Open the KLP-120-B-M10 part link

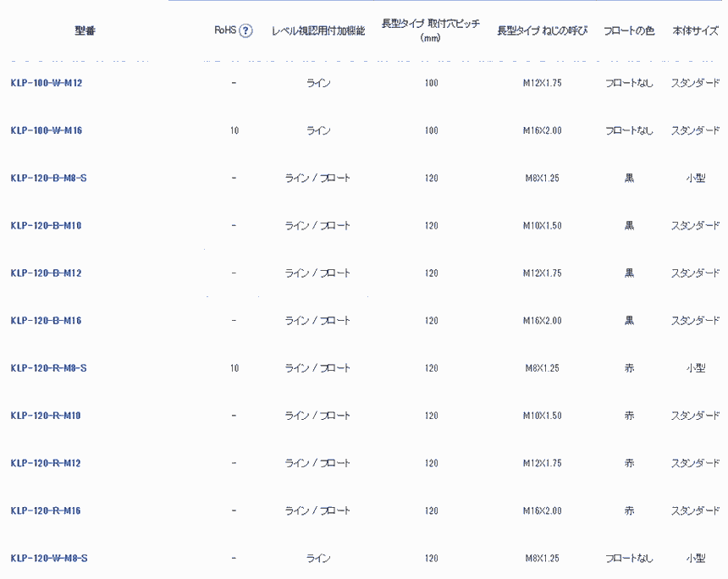(x=47, y=226)
